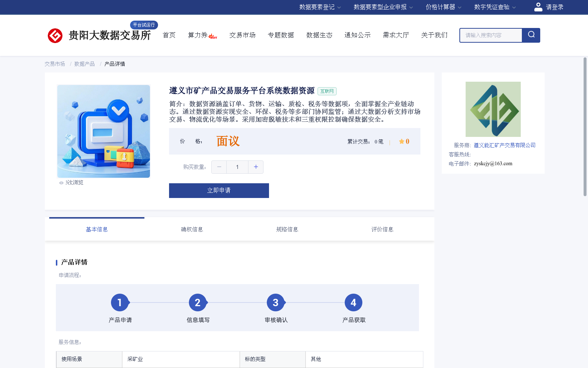Open 专题数据 navigation item

pyautogui.click(x=281, y=35)
